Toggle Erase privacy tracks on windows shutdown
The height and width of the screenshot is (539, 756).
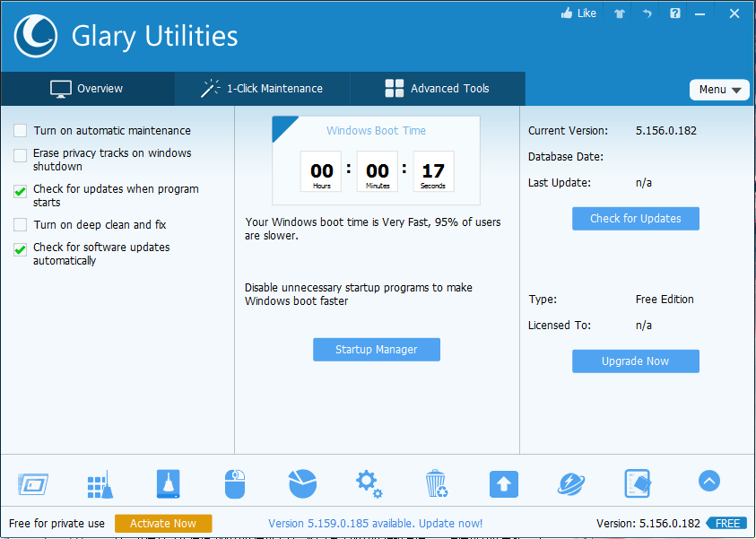click(20, 155)
